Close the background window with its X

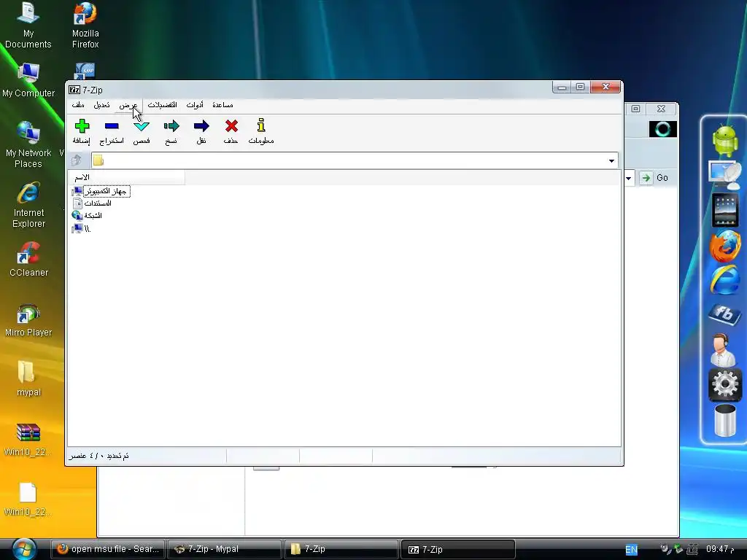tap(661, 109)
